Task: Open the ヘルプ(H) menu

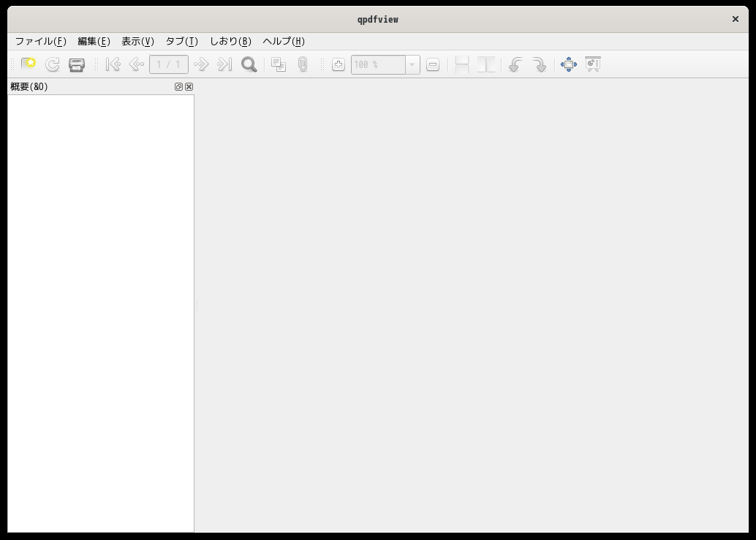Action: (284, 42)
